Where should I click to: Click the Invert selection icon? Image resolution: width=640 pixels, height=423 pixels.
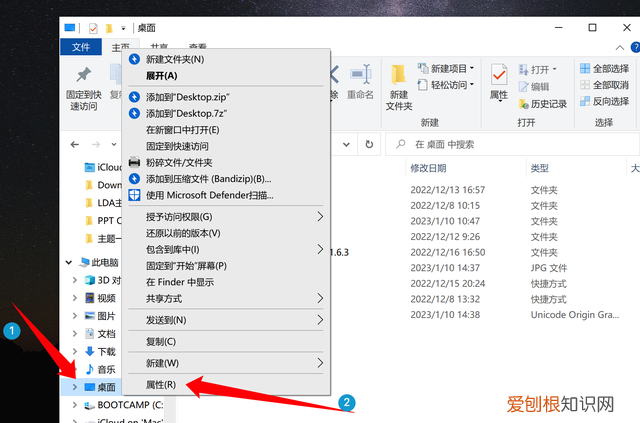click(585, 101)
